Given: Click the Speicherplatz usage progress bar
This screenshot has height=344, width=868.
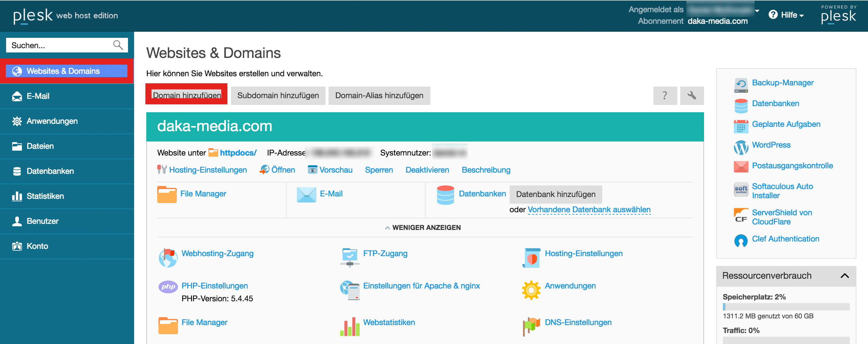Looking at the screenshot, I should tap(786, 306).
